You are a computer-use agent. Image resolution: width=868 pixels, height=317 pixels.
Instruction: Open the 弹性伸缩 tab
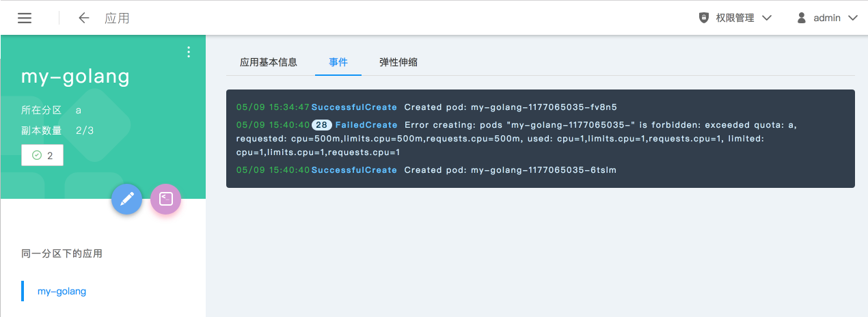click(398, 62)
